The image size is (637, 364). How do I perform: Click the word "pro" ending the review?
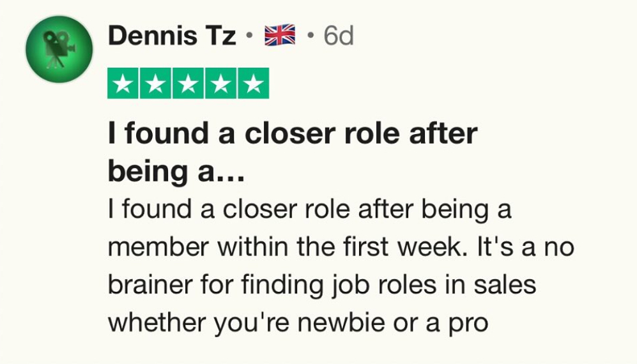(x=468, y=324)
